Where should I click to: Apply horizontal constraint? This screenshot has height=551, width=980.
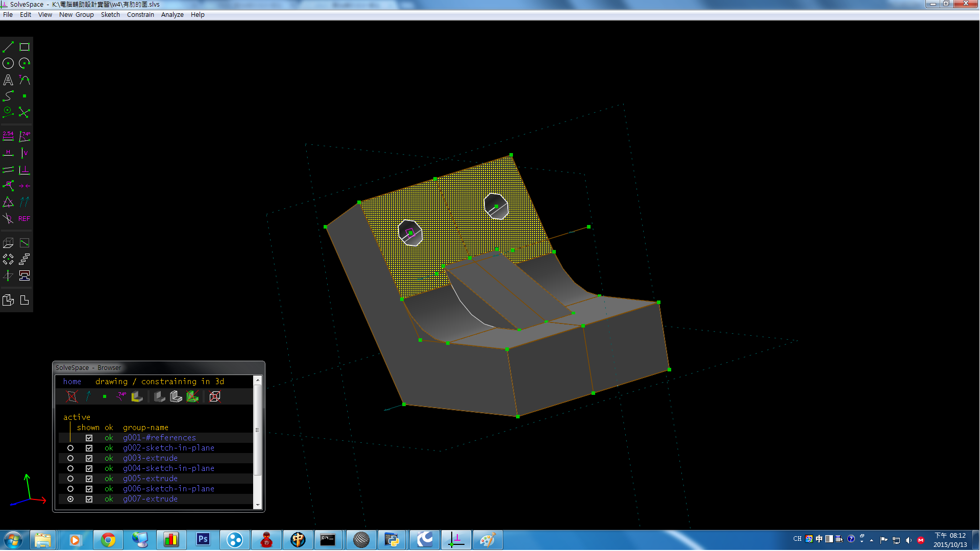tap(8, 153)
